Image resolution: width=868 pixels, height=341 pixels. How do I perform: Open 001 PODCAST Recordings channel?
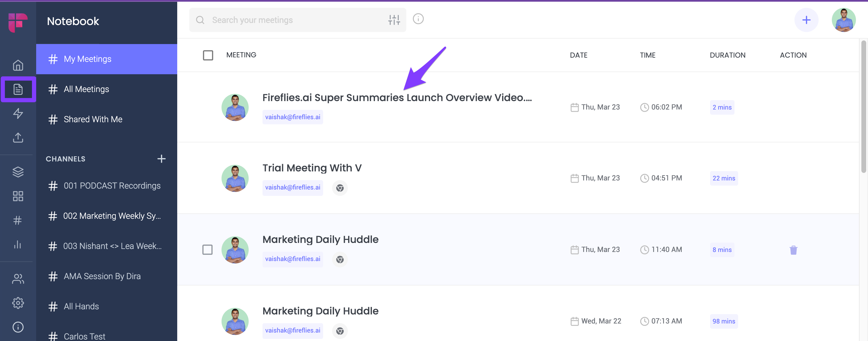click(106, 186)
